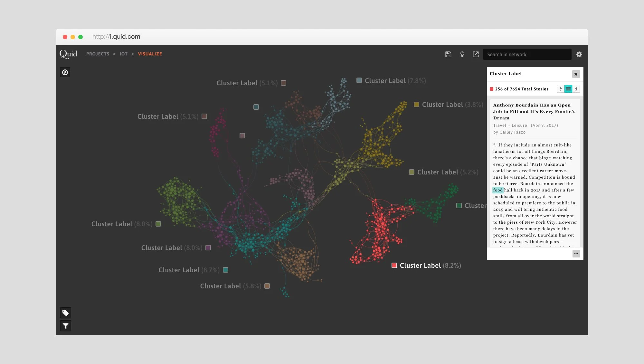Click the compass navigation icon
This screenshot has width=644, height=364.
(65, 72)
